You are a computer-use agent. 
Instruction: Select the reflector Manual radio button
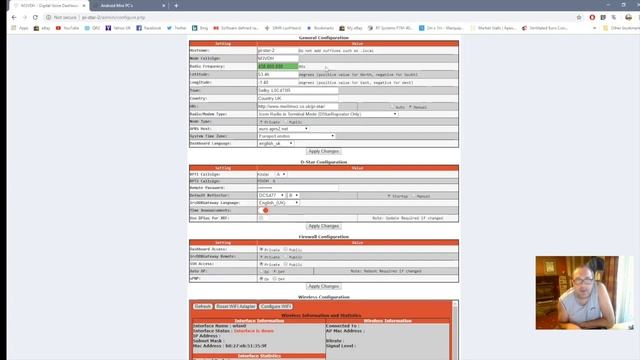pos(413,196)
